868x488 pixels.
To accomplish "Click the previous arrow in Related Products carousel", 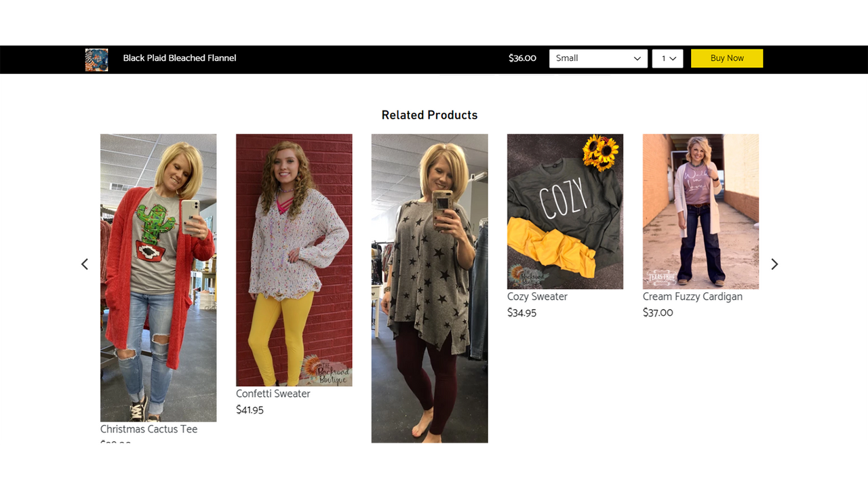I will (x=85, y=264).
